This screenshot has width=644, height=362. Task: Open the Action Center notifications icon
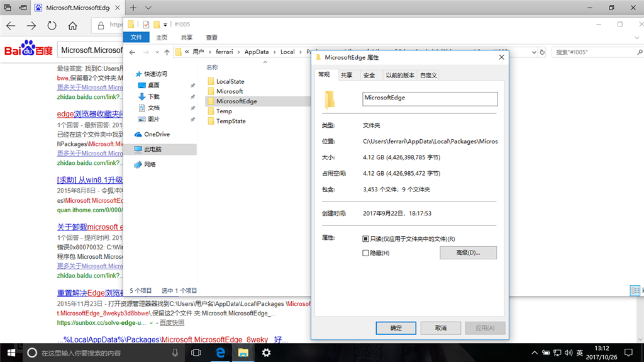628,353
